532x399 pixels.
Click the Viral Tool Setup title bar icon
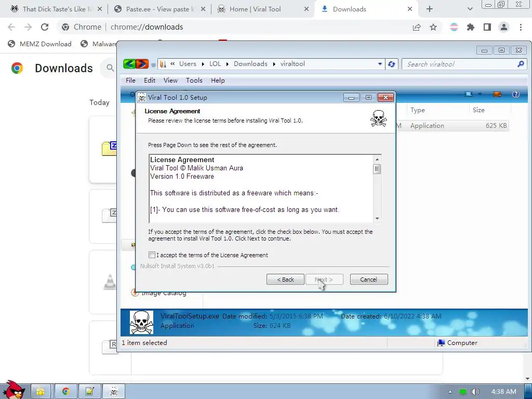tap(142, 97)
